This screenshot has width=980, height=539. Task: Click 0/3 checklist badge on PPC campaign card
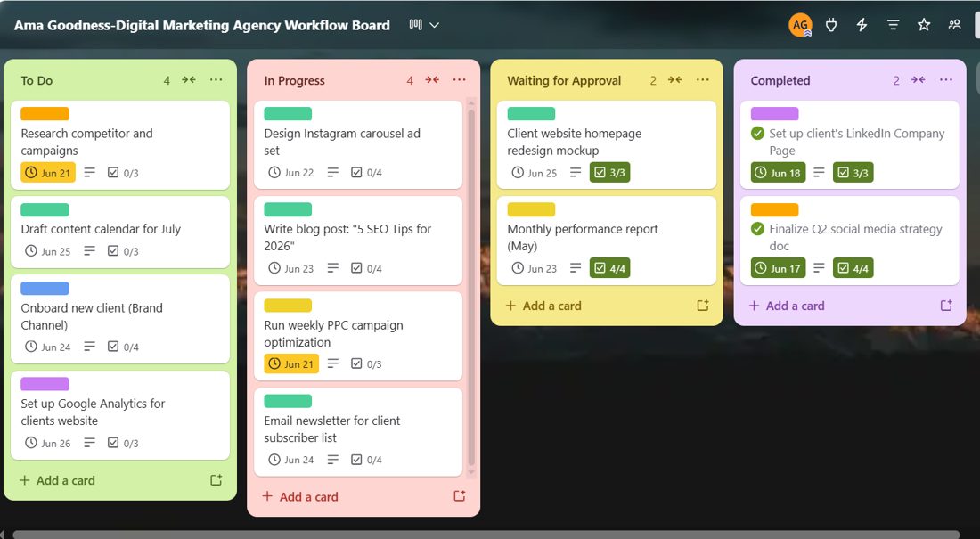pyautogui.click(x=366, y=363)
